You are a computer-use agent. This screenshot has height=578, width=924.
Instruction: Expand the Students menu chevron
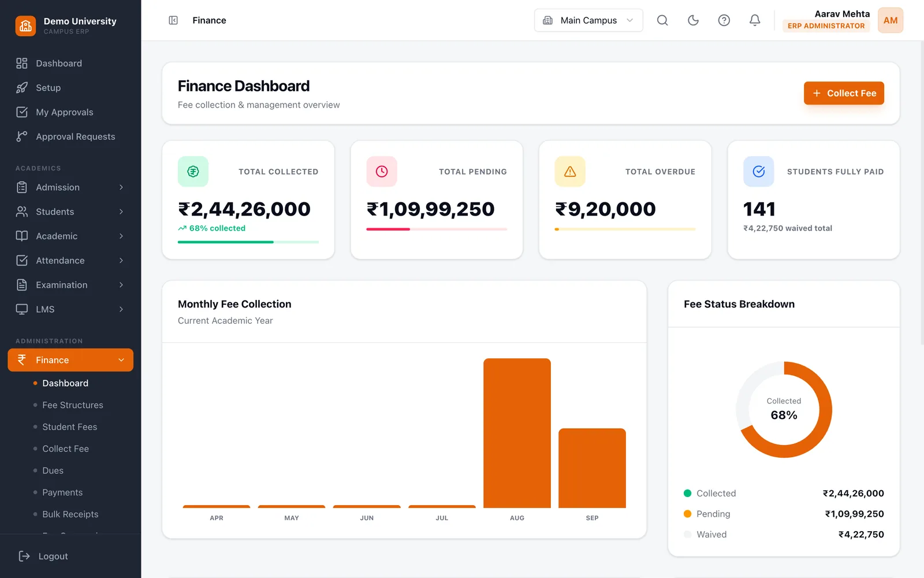coord(121,212)
